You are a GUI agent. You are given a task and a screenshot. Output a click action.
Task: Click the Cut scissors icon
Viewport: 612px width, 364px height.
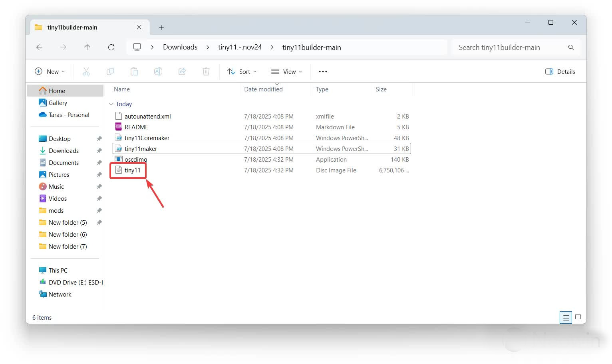(x=86, y=71)
